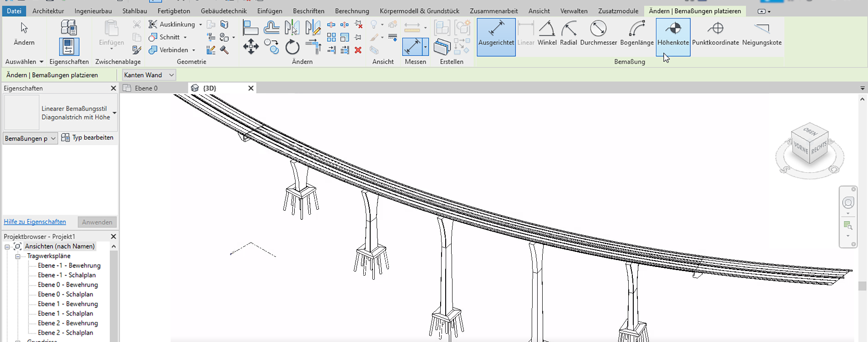Select the Durchmesser dimension tool
The width and height of the screenshot is (868, 342).
click(598, 33)
